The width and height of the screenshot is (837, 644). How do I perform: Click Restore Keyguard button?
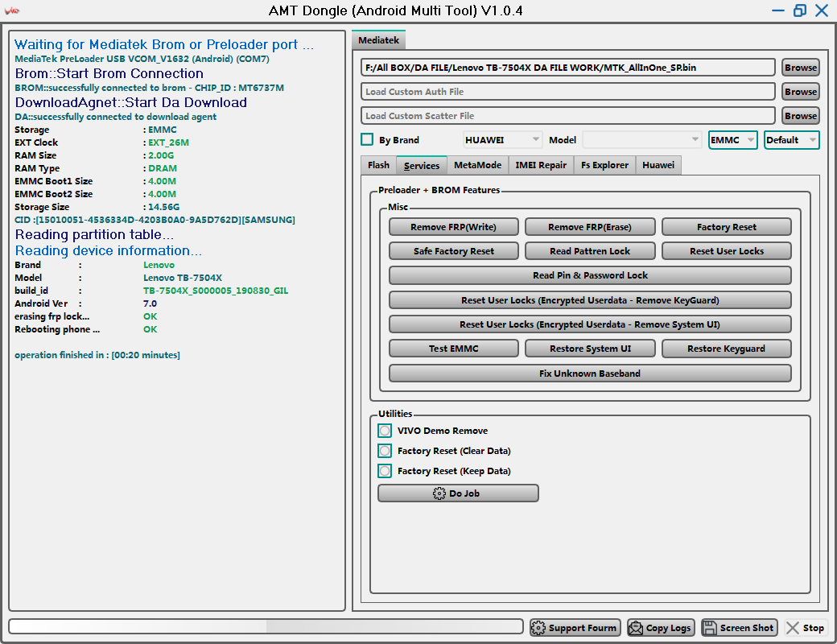727,349
